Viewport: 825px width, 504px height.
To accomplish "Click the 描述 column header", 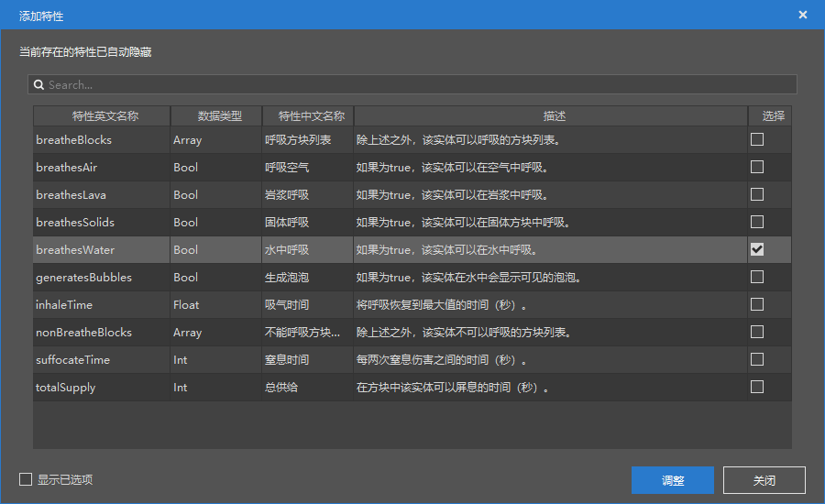I will click(551, 115).
